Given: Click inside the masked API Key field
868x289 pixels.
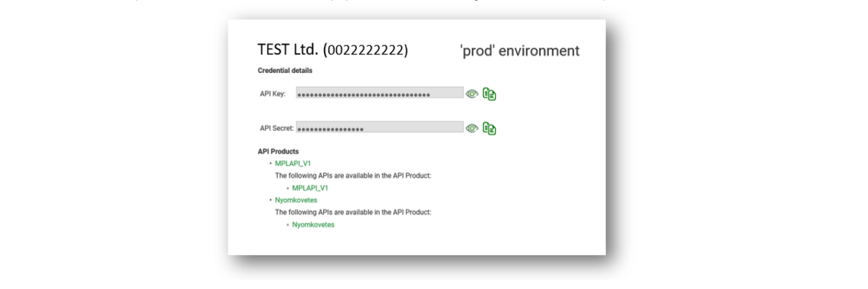Looking at the screenshot, I should point(380,93).
